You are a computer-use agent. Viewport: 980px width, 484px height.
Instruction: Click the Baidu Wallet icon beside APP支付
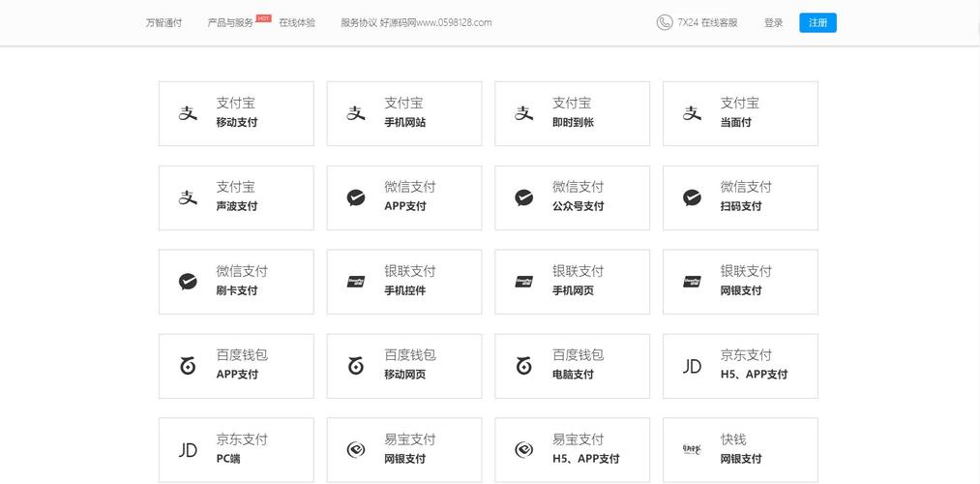(188, 366)
